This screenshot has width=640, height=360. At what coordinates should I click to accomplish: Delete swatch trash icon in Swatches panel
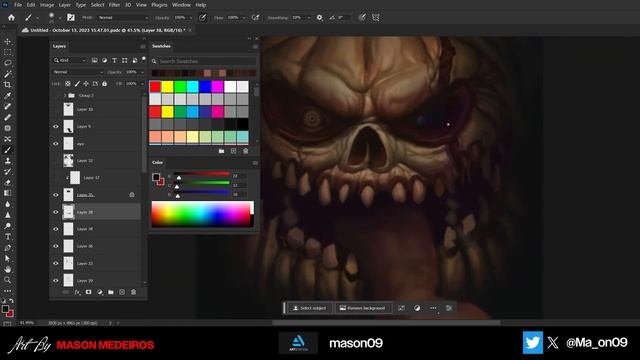coord(245,151)
